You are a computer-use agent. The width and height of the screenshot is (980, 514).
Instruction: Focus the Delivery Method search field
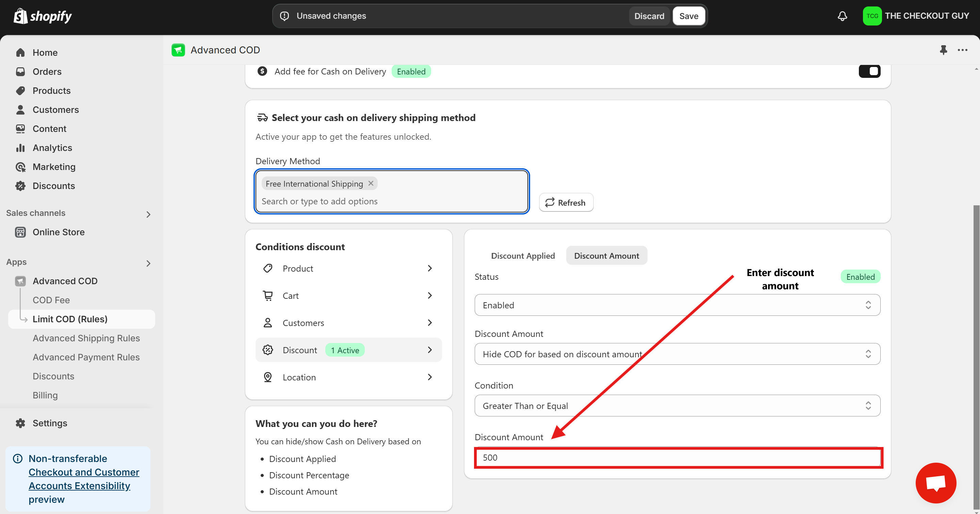click(391, 201)
